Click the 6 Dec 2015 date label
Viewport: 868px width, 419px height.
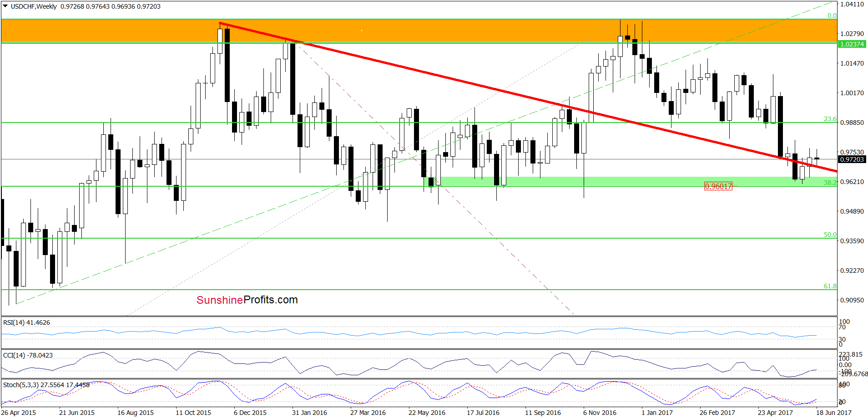coord(250,413)
